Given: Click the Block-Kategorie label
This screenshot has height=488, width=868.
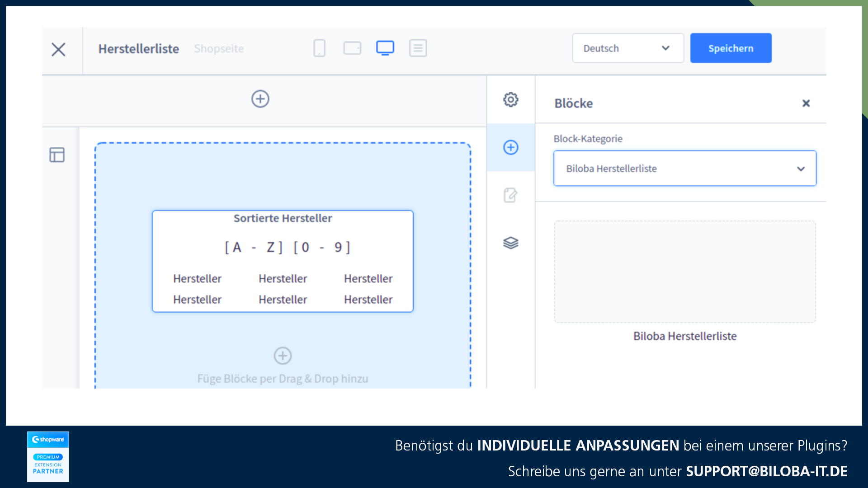Looking at the screenshot, I should [588, 139].
